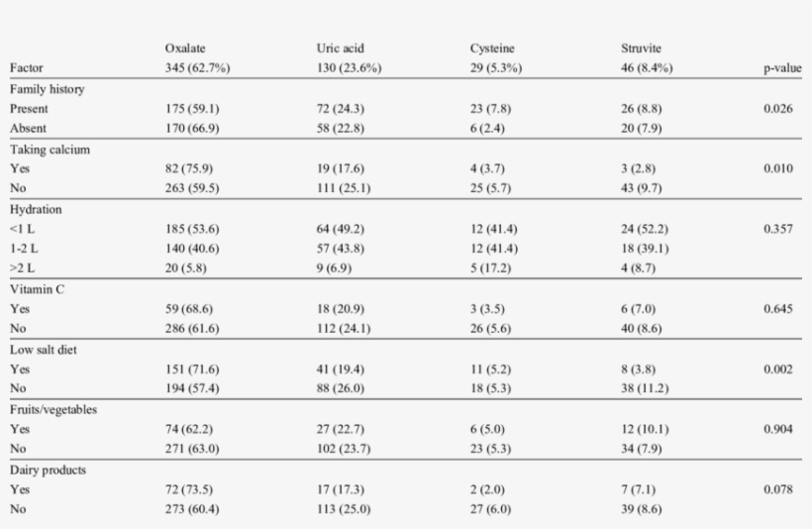The width and height of the screenshot is (812, 529).
Task: Select the 1-2 L hydration row label
Action: tap(24, 249)
